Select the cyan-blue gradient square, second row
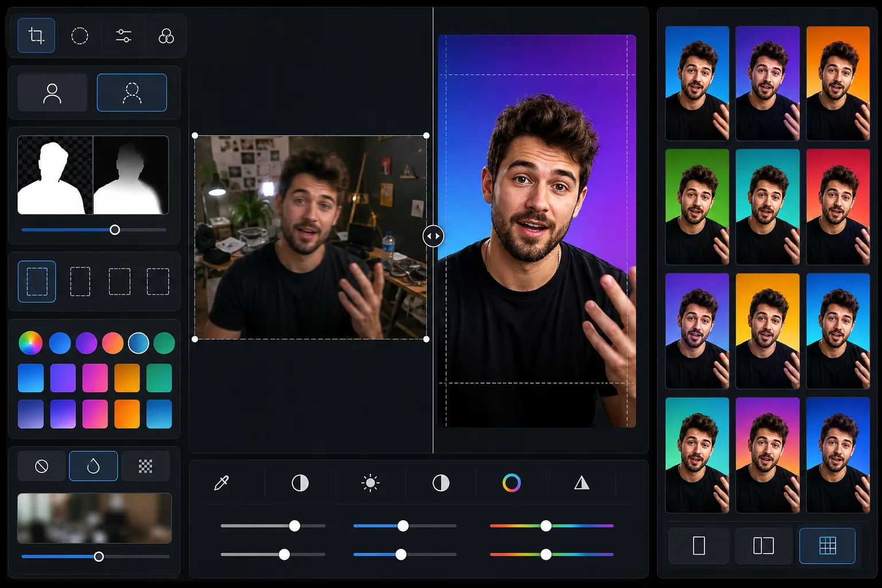882x588 pixels. [x=159, y=414]
